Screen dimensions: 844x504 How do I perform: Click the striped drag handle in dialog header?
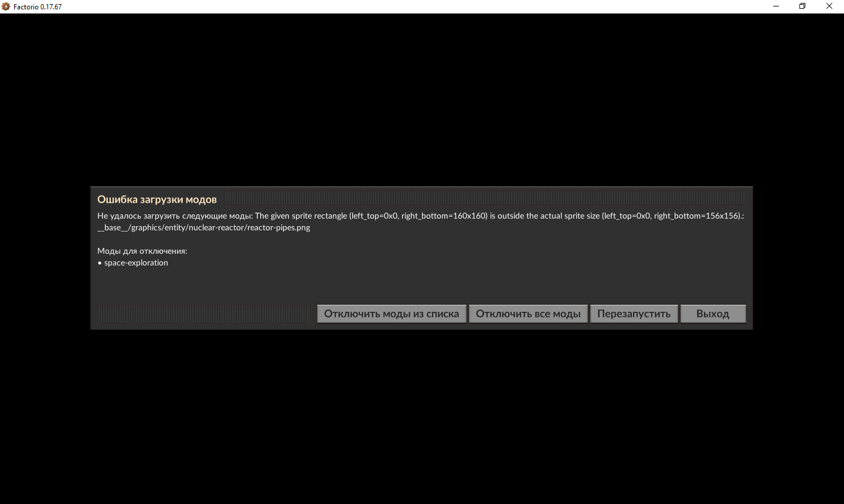(x=484, y=197)
